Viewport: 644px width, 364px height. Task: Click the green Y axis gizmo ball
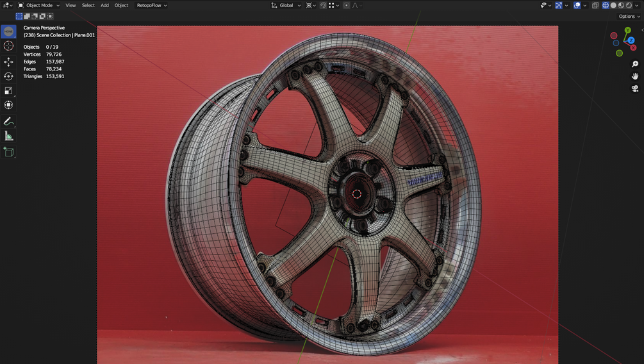coord(627,30)
